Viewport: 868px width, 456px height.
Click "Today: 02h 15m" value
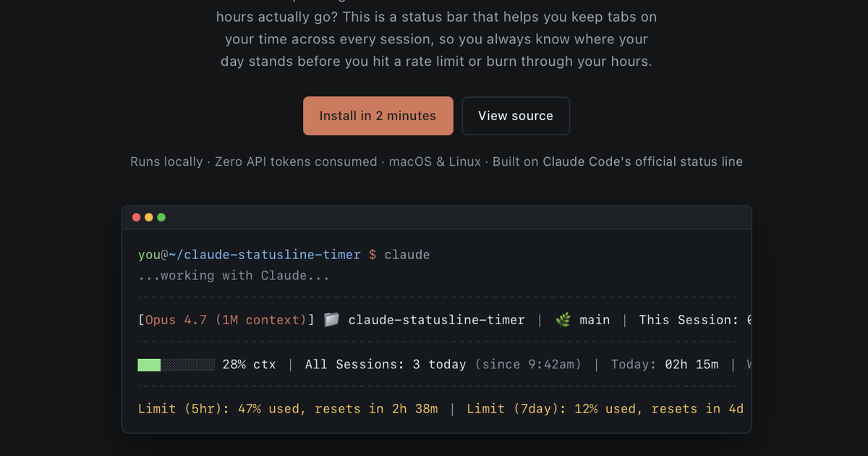[665, 364]
